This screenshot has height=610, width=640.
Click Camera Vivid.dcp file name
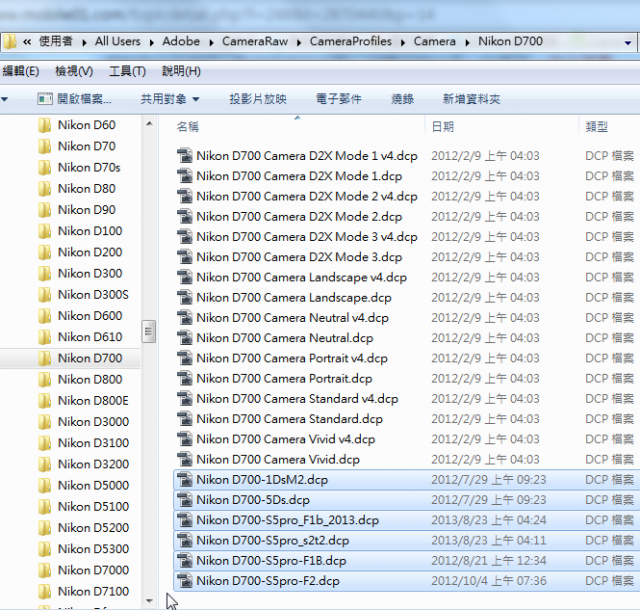pyautogui.click(x=278, y=460)
